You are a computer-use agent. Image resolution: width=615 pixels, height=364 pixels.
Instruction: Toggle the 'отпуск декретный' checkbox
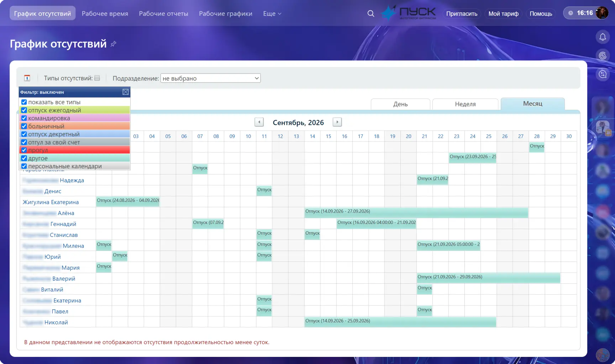point(24,134)
